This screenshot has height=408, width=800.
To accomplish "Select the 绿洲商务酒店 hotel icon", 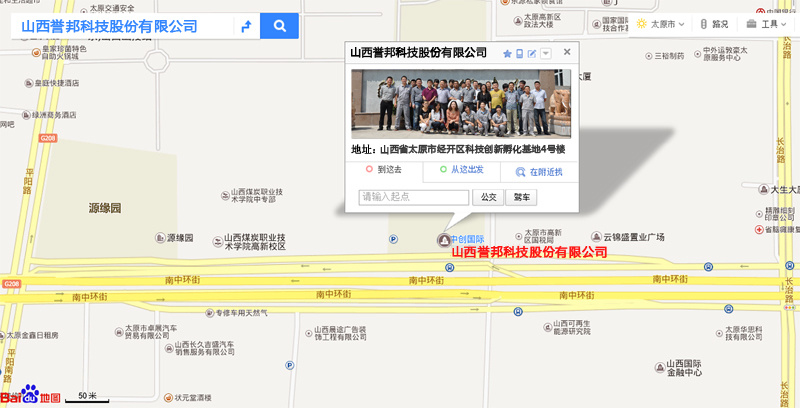I will pos(27,116).
